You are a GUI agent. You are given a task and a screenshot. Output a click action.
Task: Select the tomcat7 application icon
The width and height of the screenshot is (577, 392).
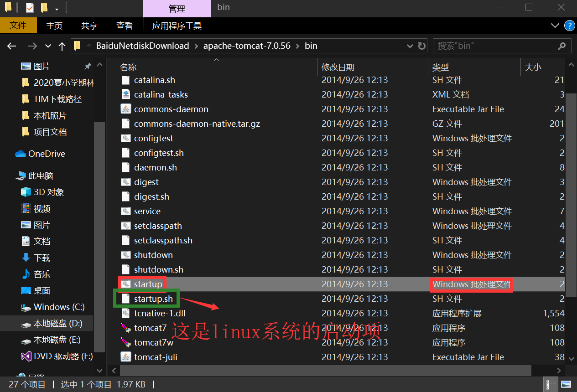click(x=126, y=328)
